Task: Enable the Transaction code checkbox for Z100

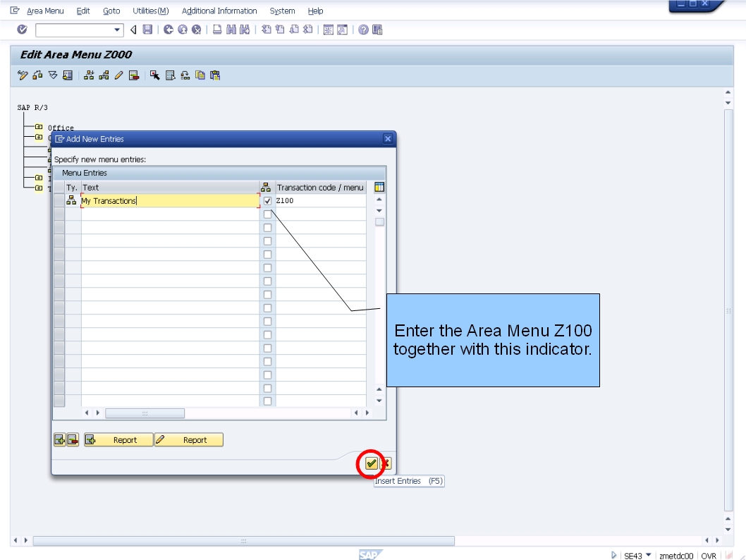Action: pos(268,200)
